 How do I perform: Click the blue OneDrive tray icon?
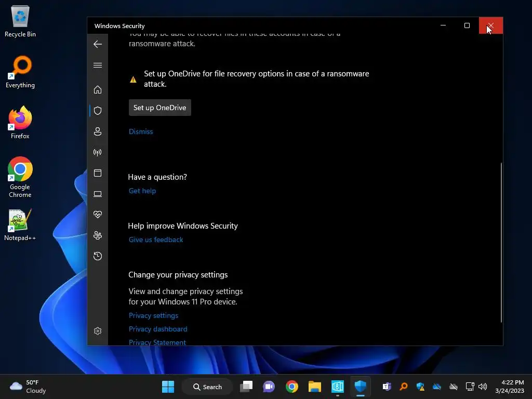click(x=437, y=387)
